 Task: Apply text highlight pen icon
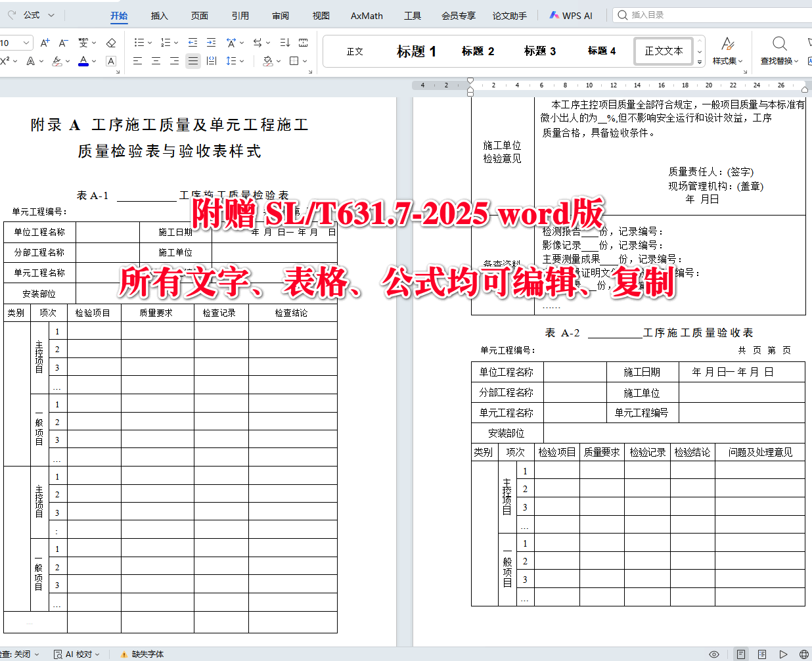57,61
